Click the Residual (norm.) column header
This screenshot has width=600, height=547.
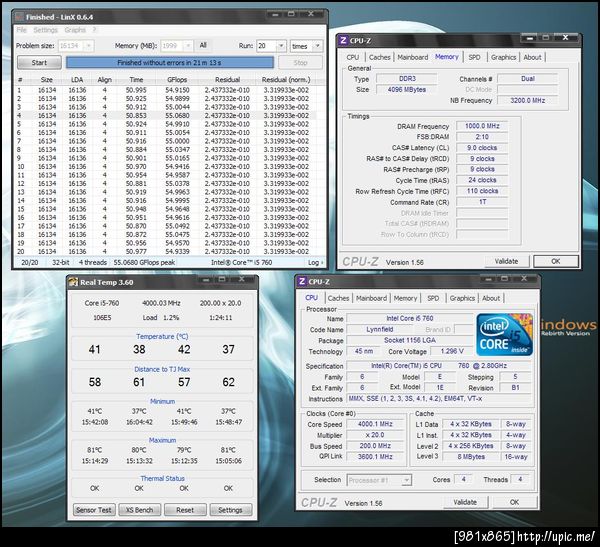tap(286, 80)
